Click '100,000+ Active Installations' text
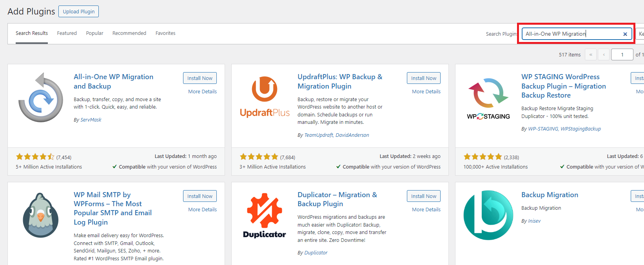This screenshot has height=265, width=644. [496, 167]
